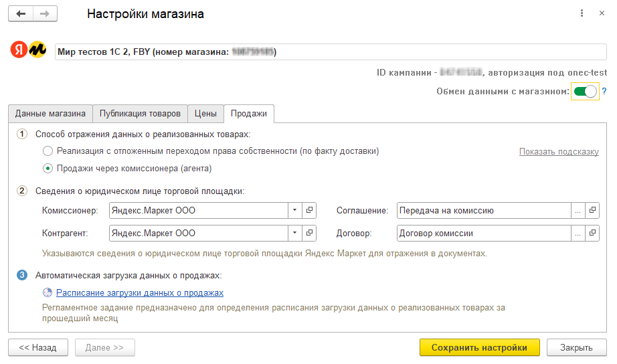Screen dimensions: 617x364
Task: Open Расписание загрузки данных о продажах link
Action: [140, 292]
